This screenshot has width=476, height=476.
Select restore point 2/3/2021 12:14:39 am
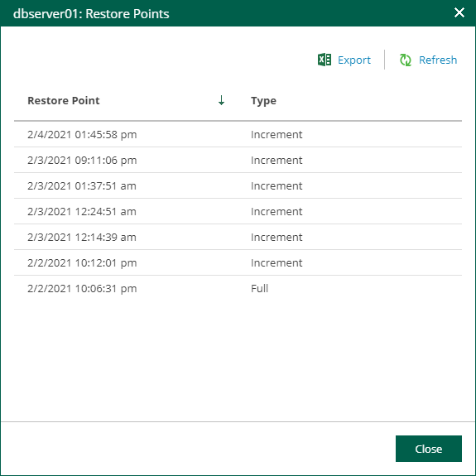click(238, 237)
